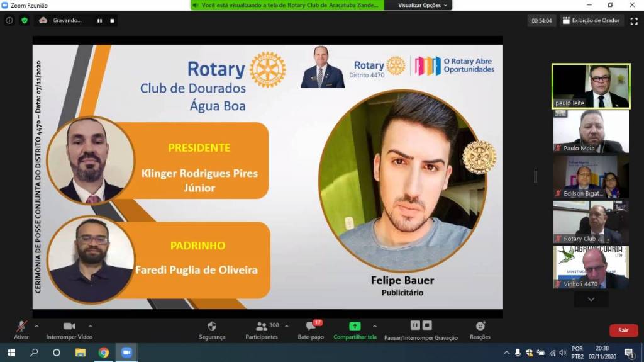Click the green encryption shield icon
This screenshot has width=644, height=362.
(25, 20)
